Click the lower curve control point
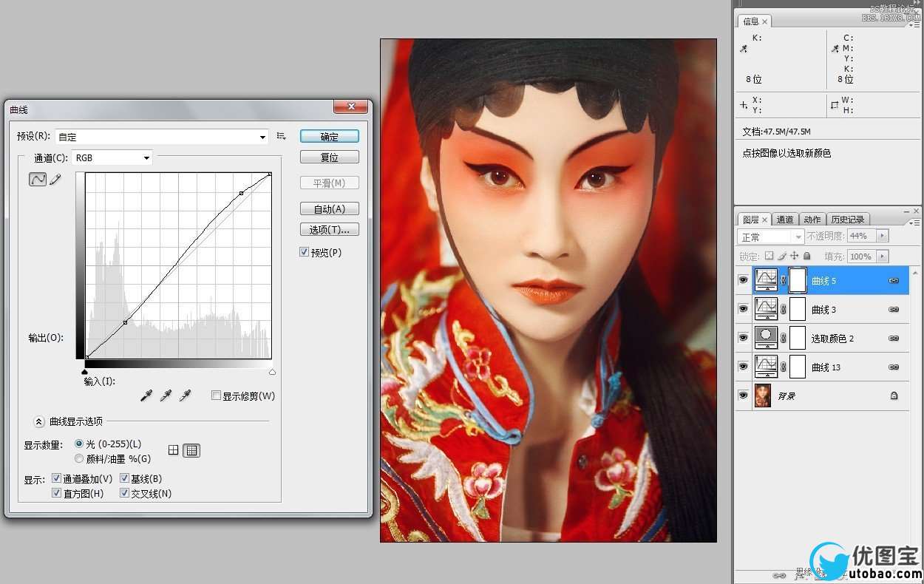The height and width of the screenshot is (584, 924). pyautogui.click(x=125, y=322)
